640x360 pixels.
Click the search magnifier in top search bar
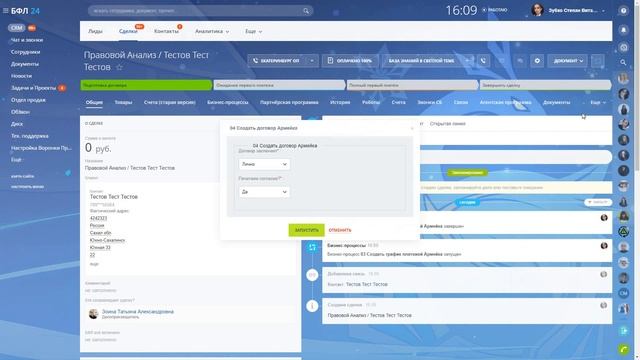click(x=306, y=11)
